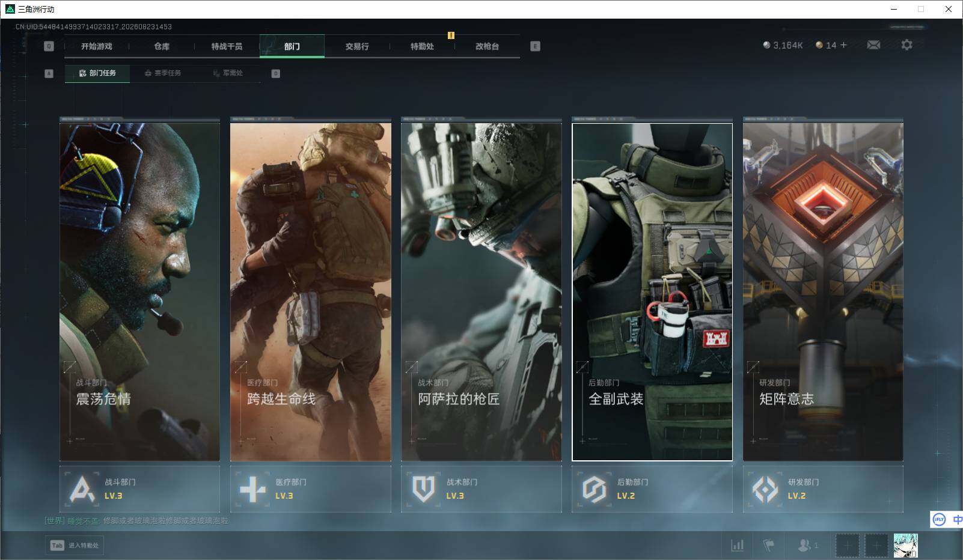
Task: Click the 3,164K currency balance
Action: tap(788, 45)
